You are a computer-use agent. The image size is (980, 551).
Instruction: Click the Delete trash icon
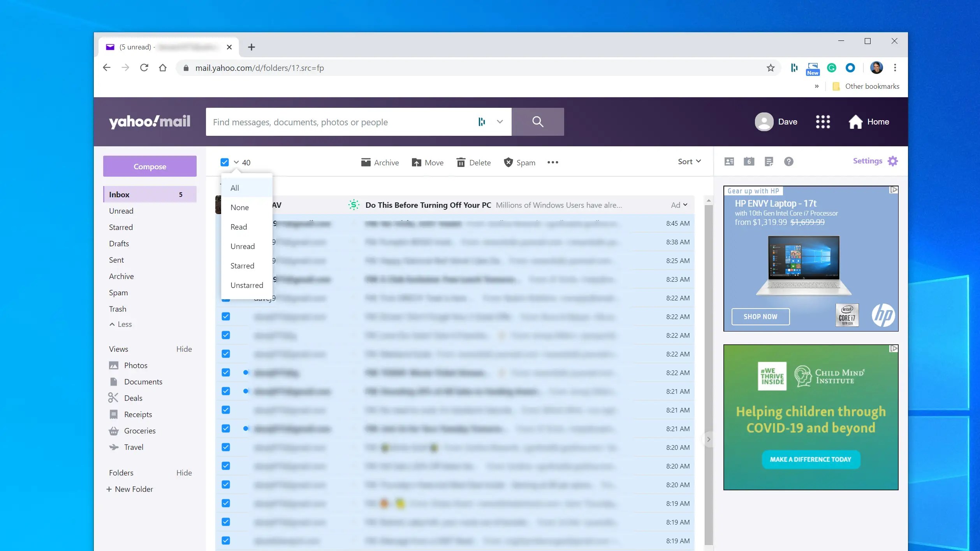[461, 162]
